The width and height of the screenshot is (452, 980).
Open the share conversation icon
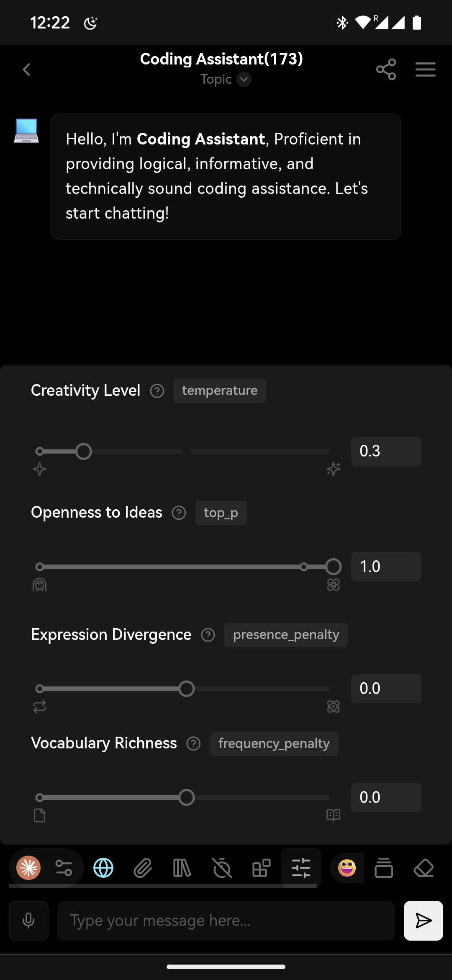pyautogui.click(x=386, y=70)
